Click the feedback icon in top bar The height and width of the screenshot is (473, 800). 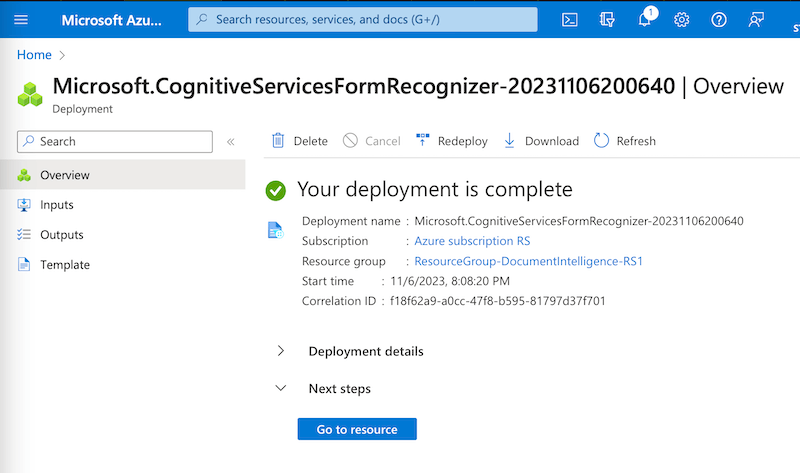click(757, 20)
